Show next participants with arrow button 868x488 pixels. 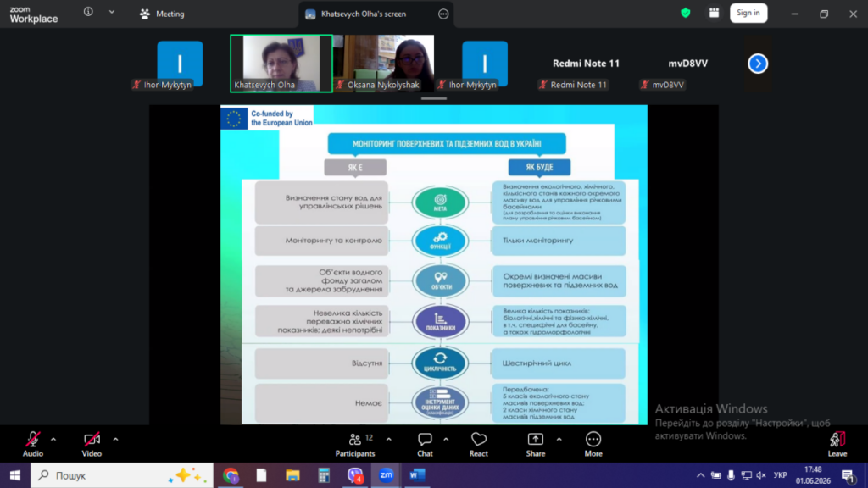pyautogui.click(x=758, y=64)
